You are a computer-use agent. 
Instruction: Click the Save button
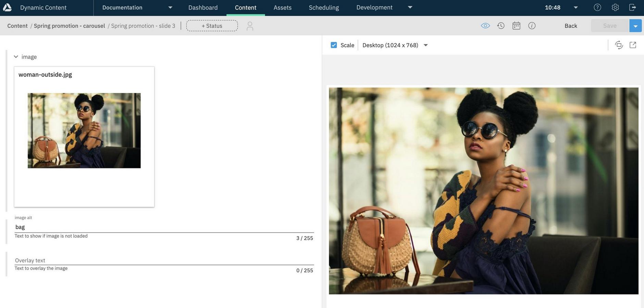[x=610, y=26]
